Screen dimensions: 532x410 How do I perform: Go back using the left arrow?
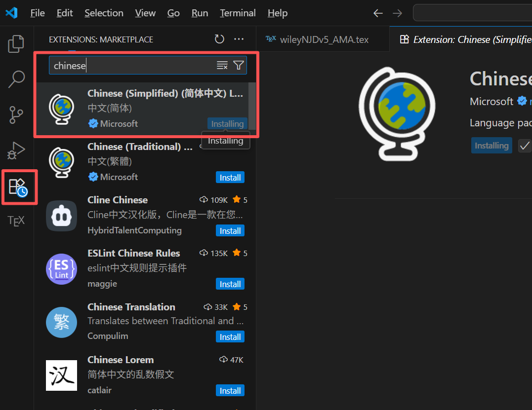click(378, 13)
